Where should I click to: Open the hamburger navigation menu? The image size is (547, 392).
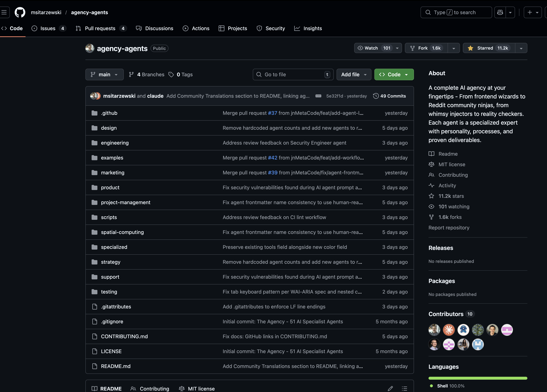[x=4, y=12]
